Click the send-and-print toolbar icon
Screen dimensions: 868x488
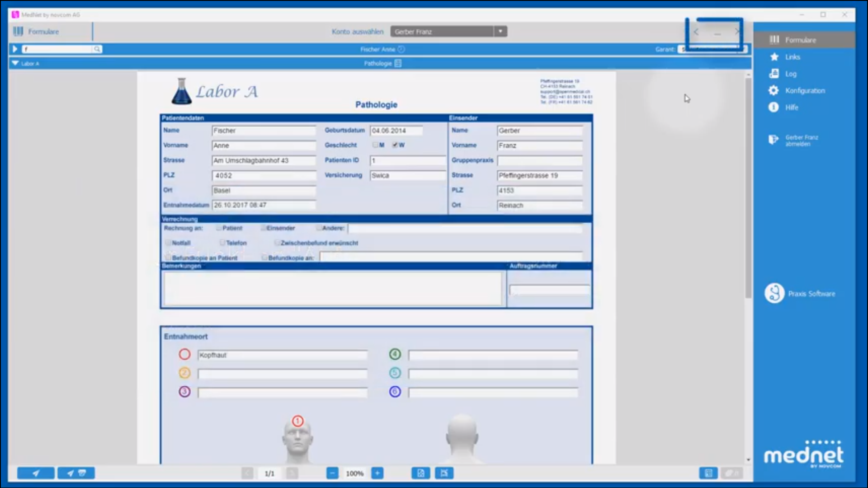pos(76,473)
